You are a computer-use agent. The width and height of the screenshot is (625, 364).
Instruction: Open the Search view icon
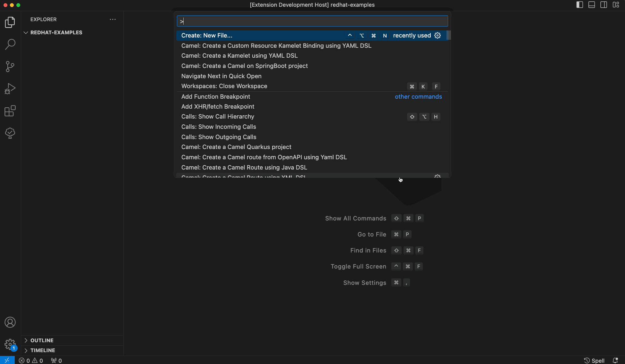pos(10,44)
